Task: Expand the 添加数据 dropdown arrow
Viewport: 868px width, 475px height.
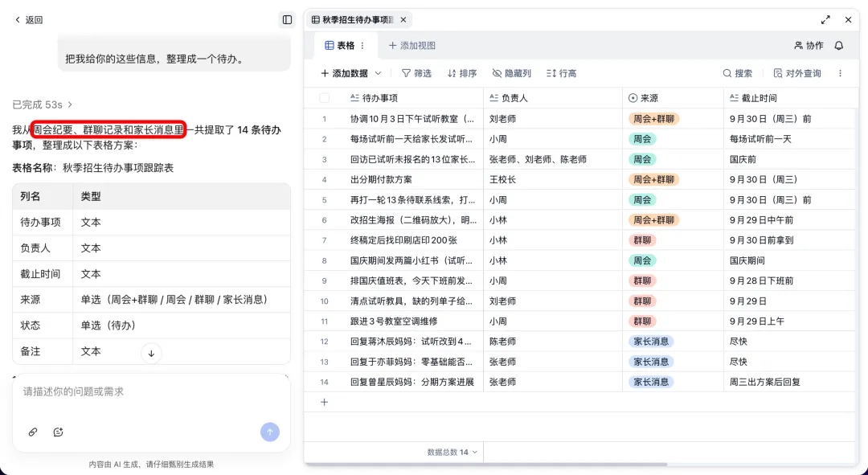Action: pos(379,74)
